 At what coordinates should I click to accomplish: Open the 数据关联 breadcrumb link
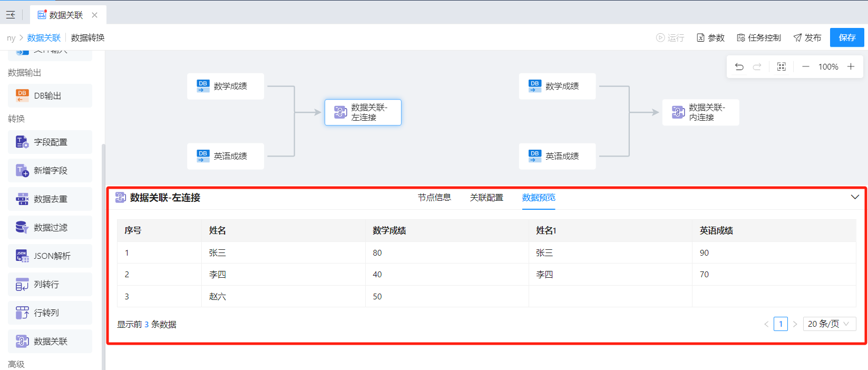pos(44,38)
